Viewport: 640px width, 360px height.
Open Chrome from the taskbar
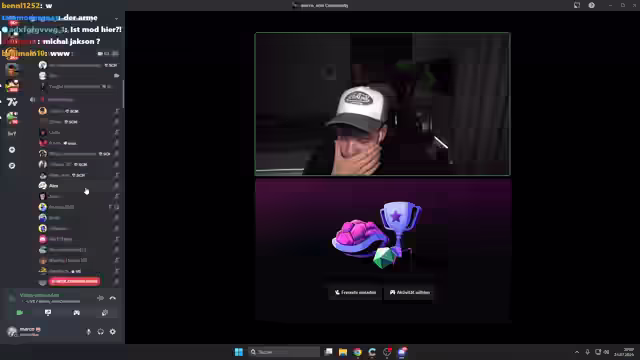[358, 352]
